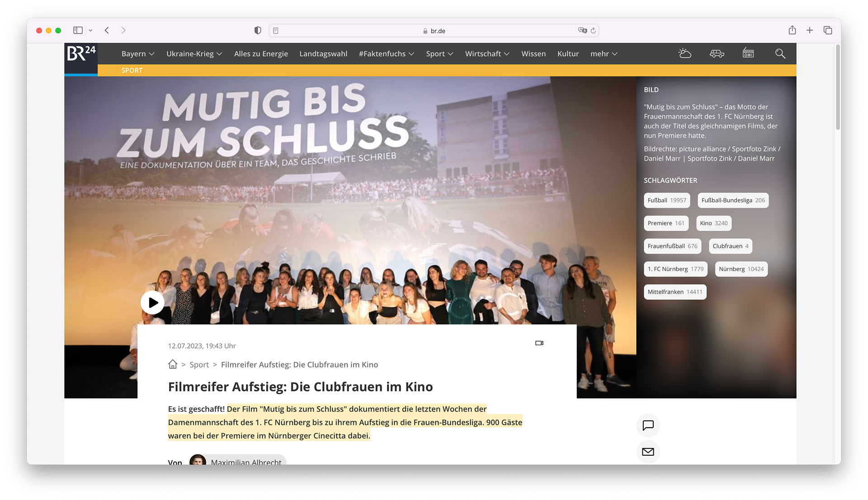Expand the Bayern dropdown menu

[x=138, y=53]
